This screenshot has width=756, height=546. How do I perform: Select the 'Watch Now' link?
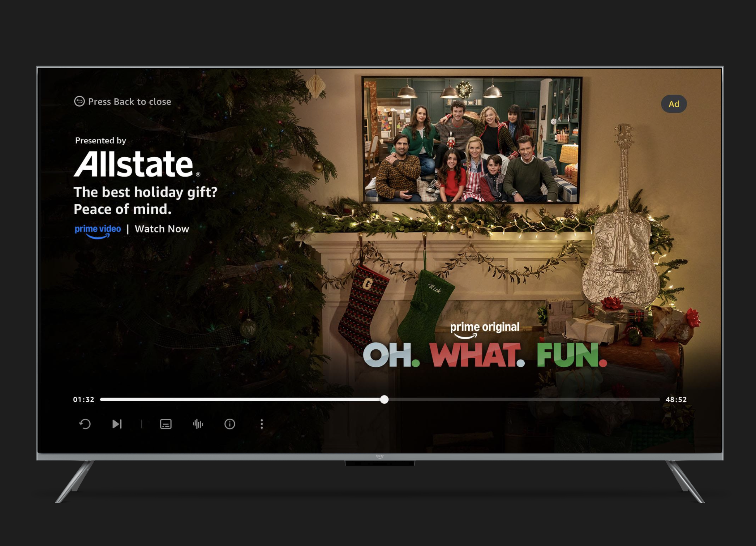tap(162, 229)
